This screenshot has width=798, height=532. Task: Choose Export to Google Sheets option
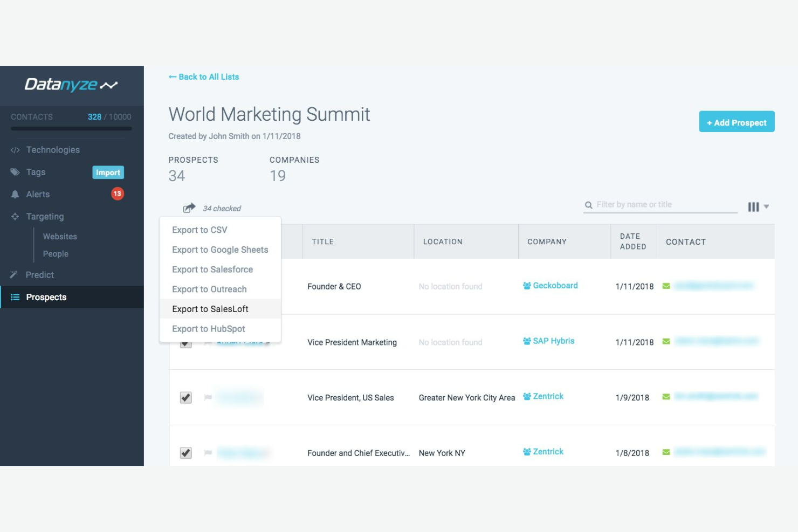click(219, 250)
